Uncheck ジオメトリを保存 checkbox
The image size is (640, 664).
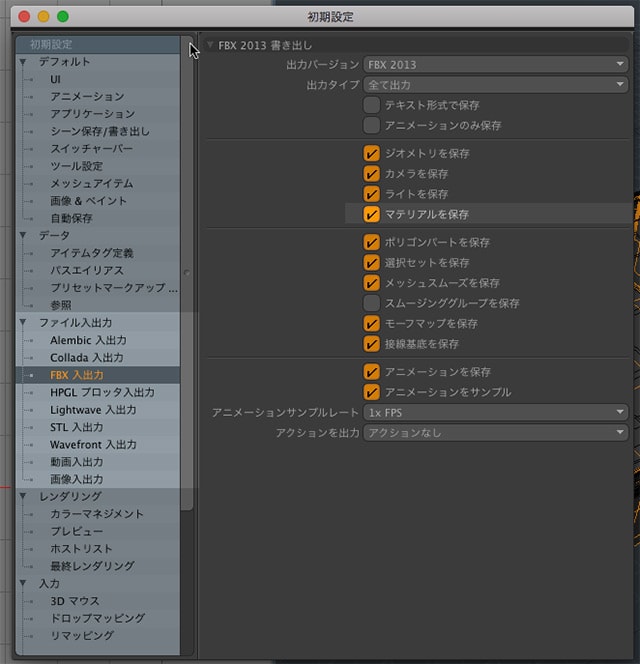[x=372, y=154]
